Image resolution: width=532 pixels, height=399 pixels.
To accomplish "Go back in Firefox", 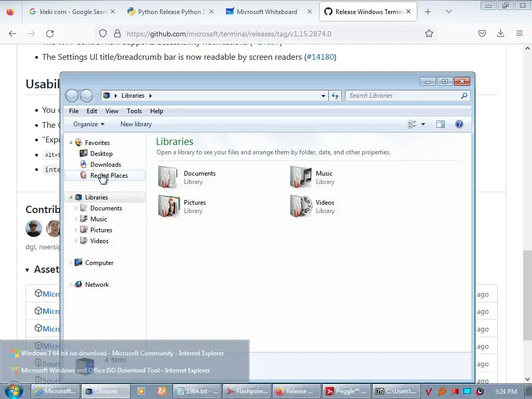I will 12,34.
